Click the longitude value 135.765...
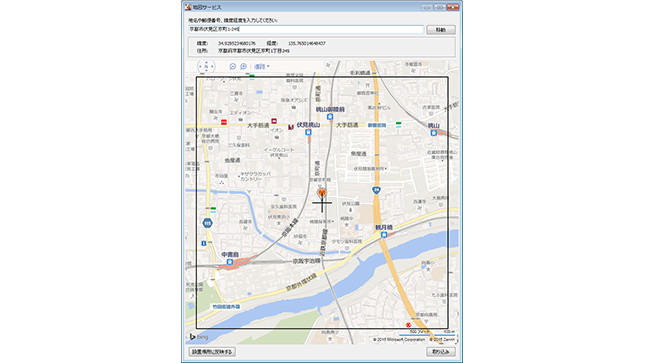 307,43
